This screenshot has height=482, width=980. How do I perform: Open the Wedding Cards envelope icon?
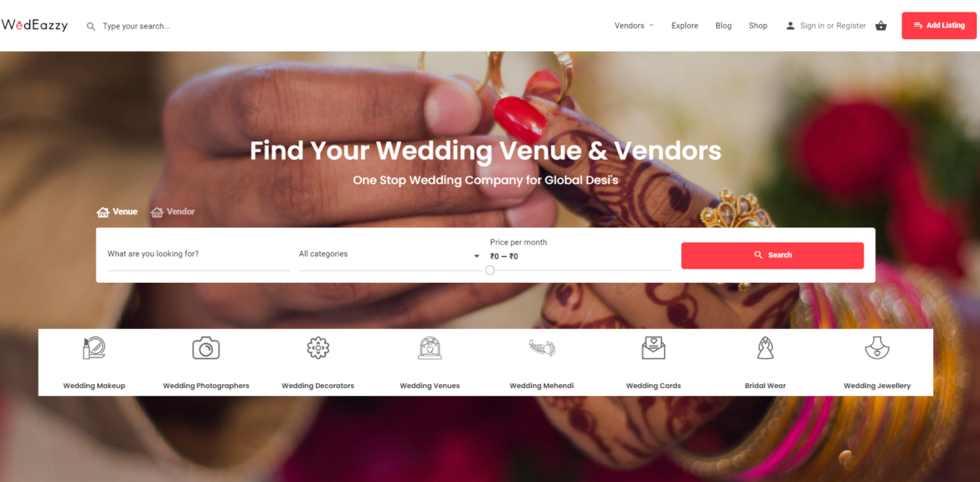[653, 348]
